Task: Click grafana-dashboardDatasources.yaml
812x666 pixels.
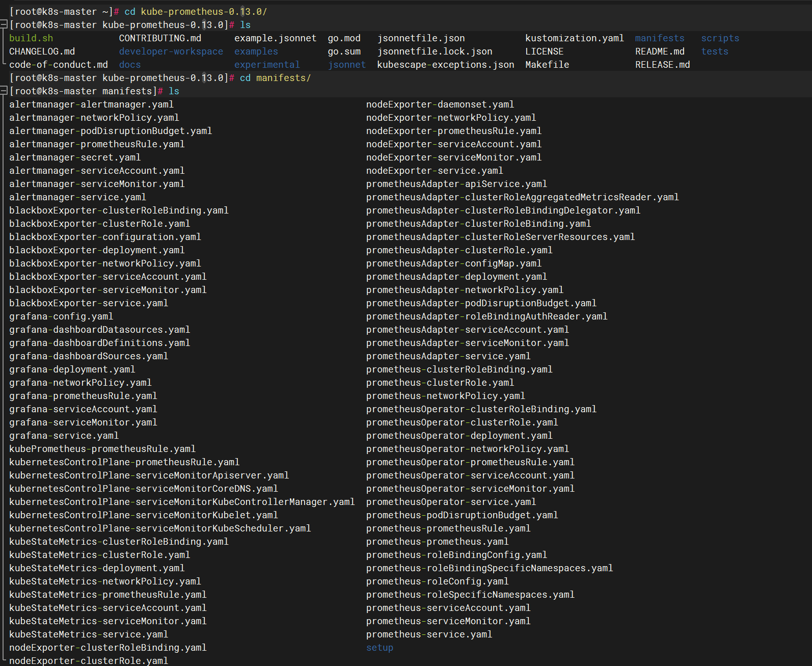Action: pyautogui.click(x=100, y=330)
